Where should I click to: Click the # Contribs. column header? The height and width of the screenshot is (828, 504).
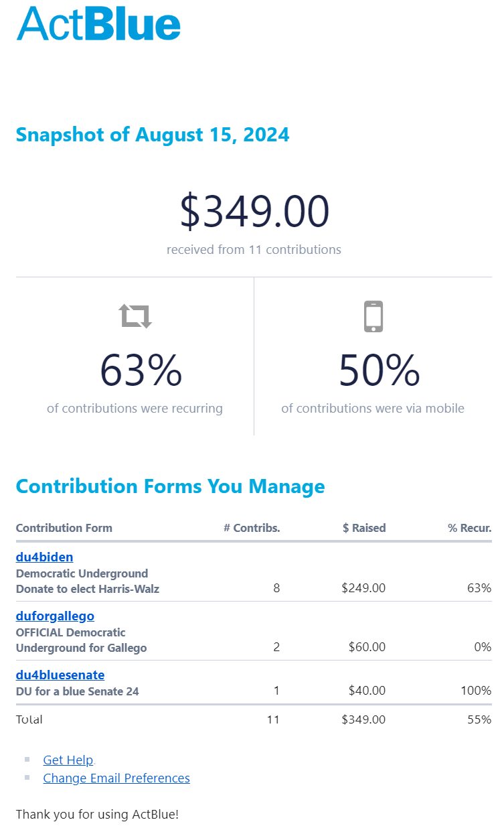coord(252,528)
